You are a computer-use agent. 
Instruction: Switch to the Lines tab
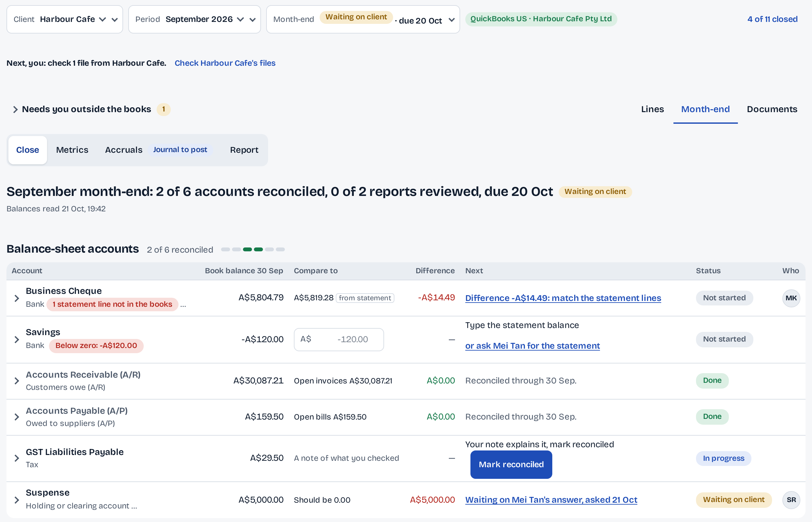click(x=652, y=109)
